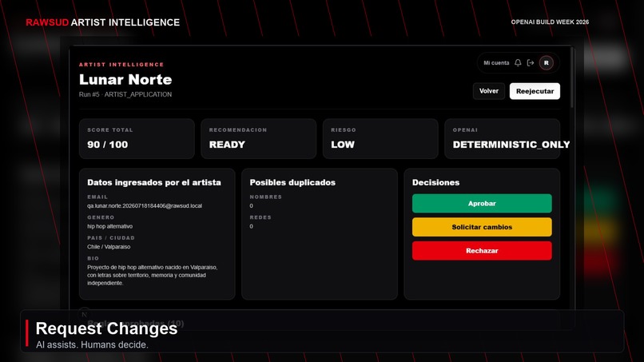This screenshot has height=362, width=644.
Task: Click the RAWSUD ARTIST INTELLIGENCE header title
Action: coord(103,22)
